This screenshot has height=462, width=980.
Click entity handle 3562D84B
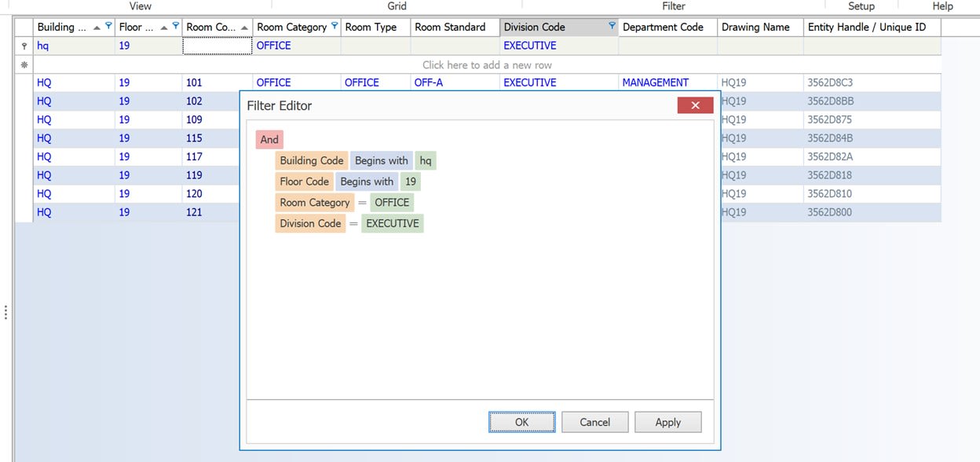point(872,138)
